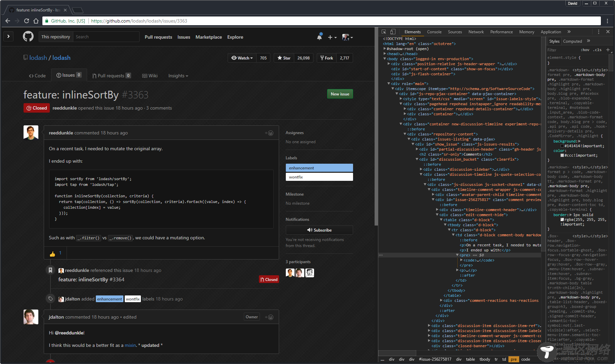The height and width of the screenshot is (364, 615).
Task: Activate DevTools inspect element picker
Action: [384, 32]
